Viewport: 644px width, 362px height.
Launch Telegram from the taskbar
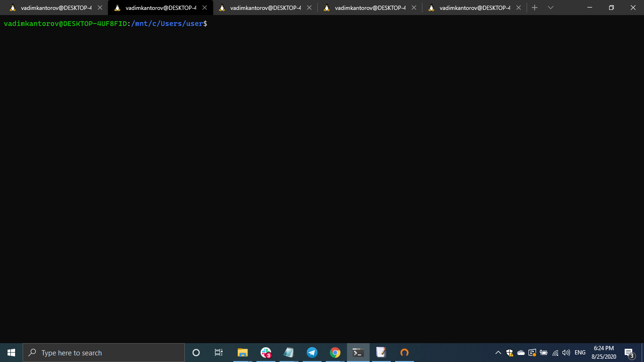pos(312,353)
